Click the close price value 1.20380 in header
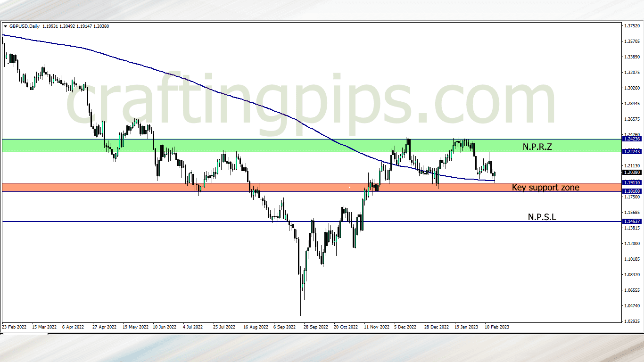 pyautogui.click(x=101, y=26)
